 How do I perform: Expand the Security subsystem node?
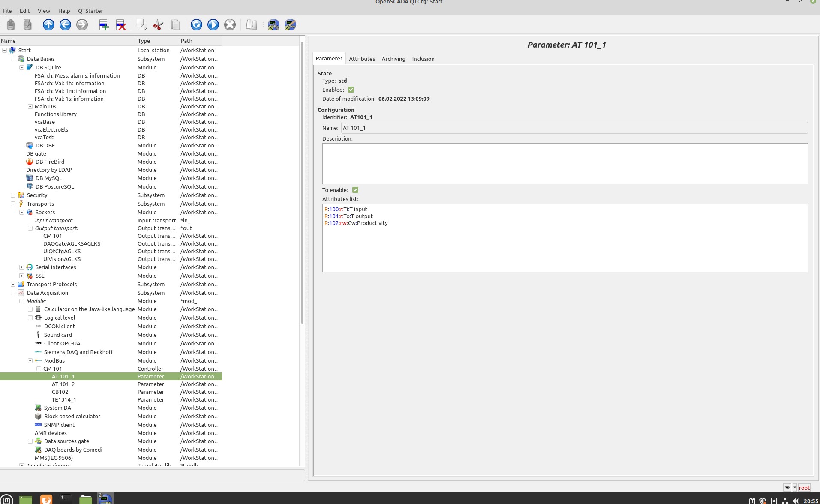pos(13,195)
